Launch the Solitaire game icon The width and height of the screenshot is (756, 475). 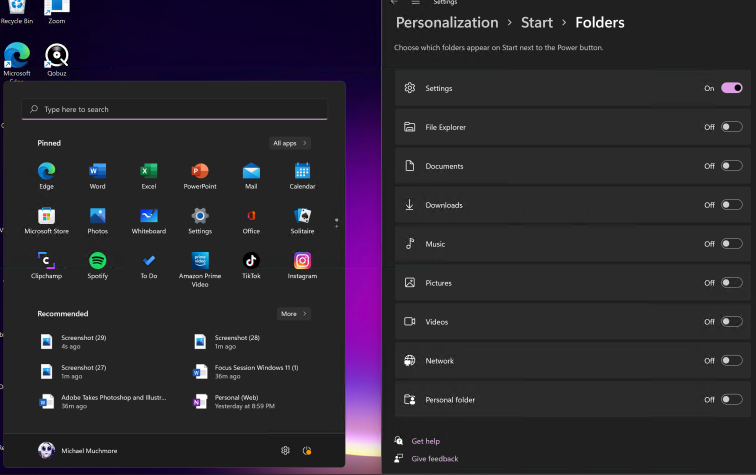pyautogui.click(x=302, y=216)
